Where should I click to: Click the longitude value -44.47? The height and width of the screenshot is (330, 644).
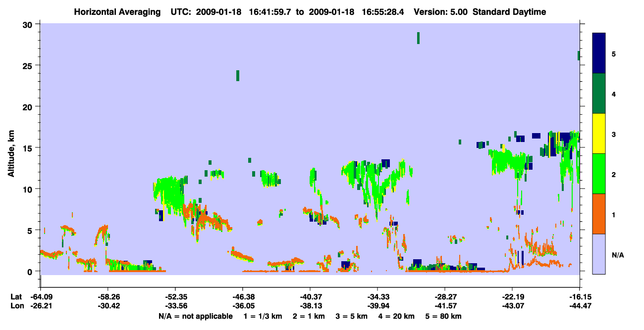579,306
